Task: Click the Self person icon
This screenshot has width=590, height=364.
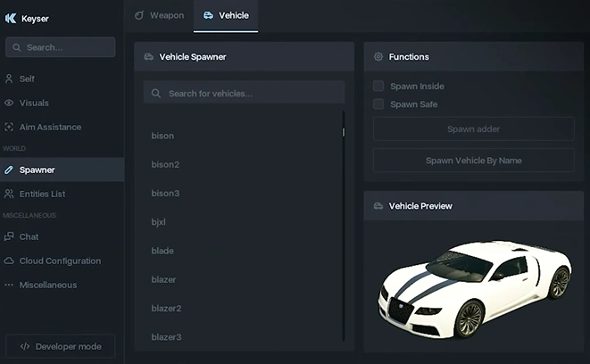Action: [x=9, y=79]
